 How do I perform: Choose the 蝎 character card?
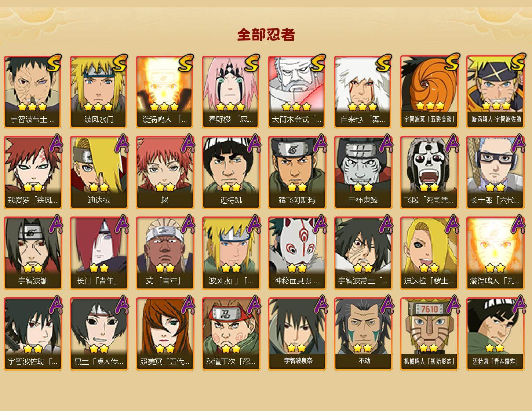(x=165, y=172)
